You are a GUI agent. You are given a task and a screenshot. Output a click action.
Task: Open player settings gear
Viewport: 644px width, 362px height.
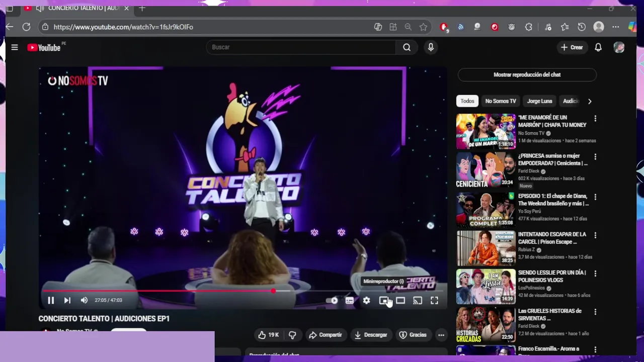[367, 301]
